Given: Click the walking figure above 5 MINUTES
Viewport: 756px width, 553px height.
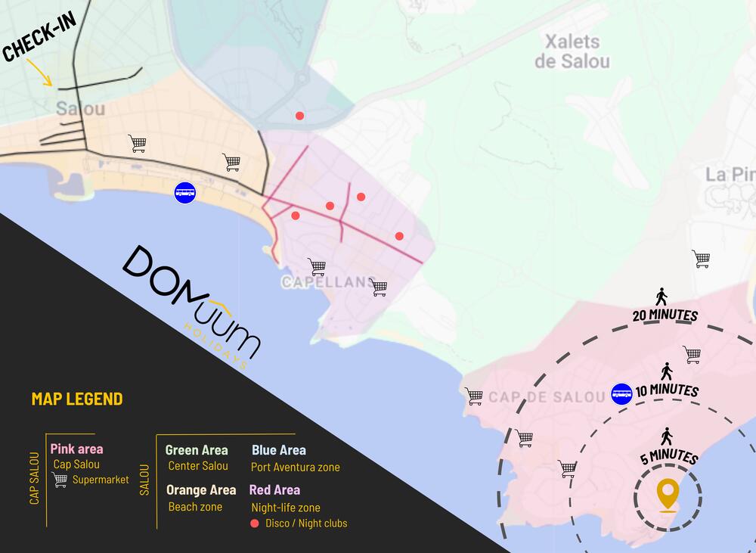Looking at the screenshot, I should point(667,436).
